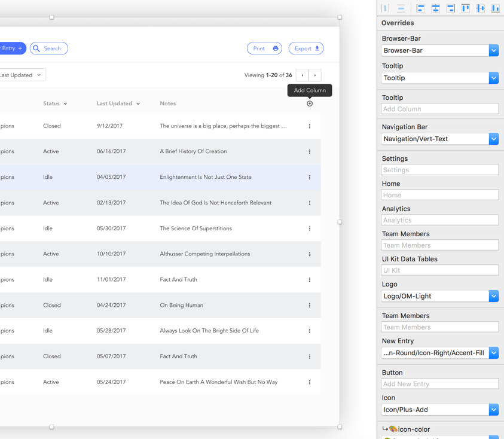Click the Align Vertically Middle icon
The height and width of the screenshot is (439, 504).
(480, 8)
